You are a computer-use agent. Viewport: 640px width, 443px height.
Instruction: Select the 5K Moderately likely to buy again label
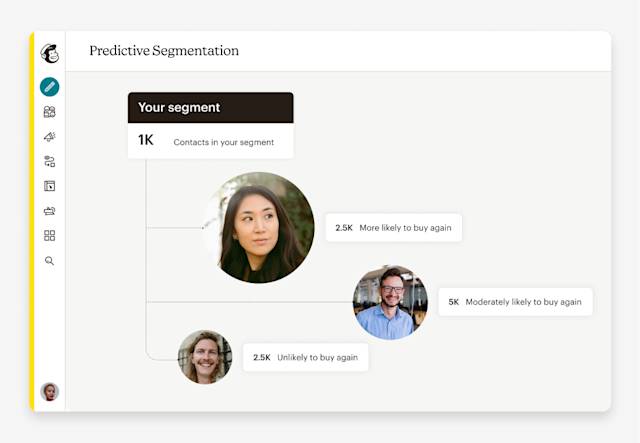(515, 302)
